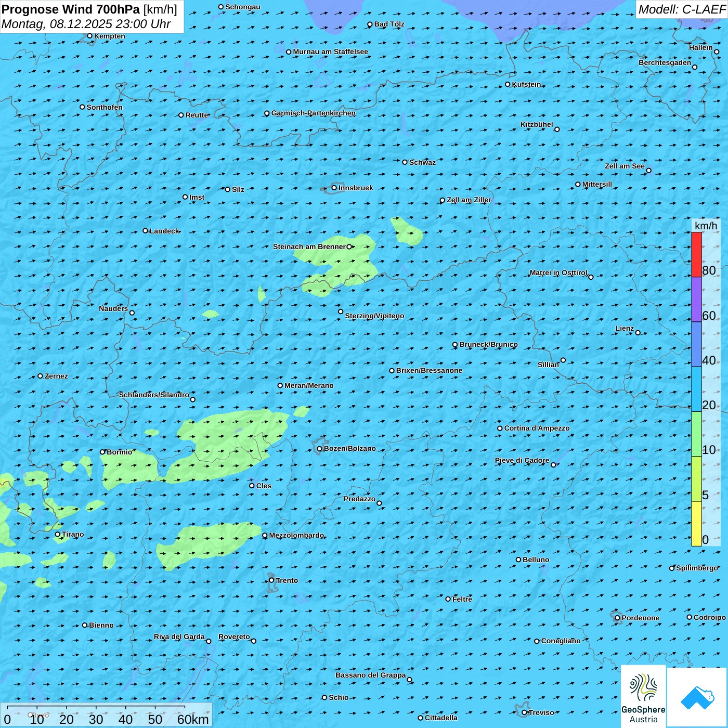Click the 'Murnau am Staffelsee' label
Image resolution: width=728 pixels, height=728 pixels.
[x=330, y=51]
